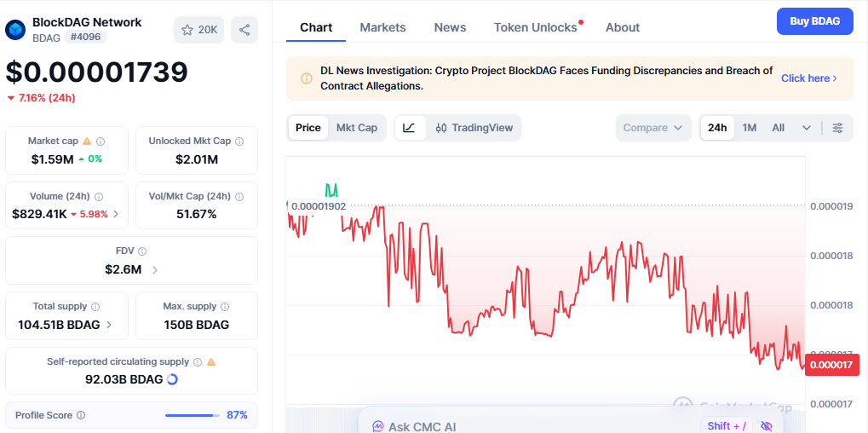Click the 92.03B BDAG circulating supply value
The image size is (868, 433).
point(124,380)
